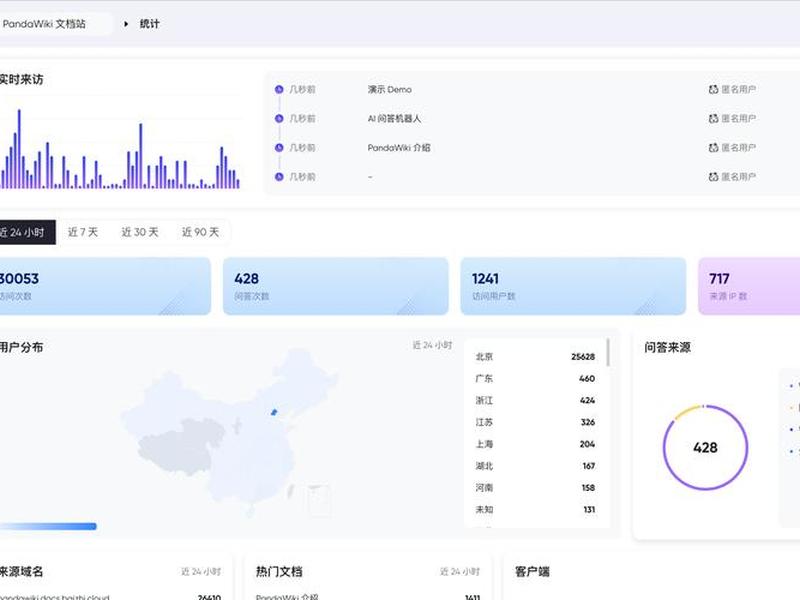The height and width of the screenshot is (600, 800).
Task: Click the anonymous user icon in PandaWiki 介绍 row
Action: 713,147
